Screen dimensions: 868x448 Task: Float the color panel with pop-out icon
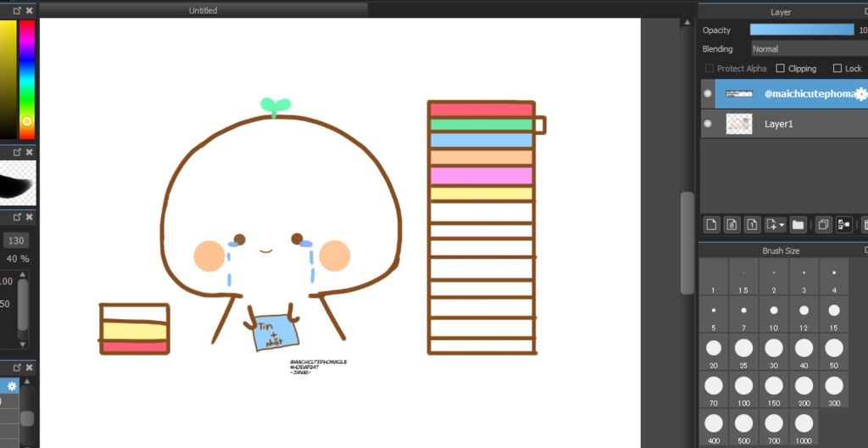click(x=17, y=10)
